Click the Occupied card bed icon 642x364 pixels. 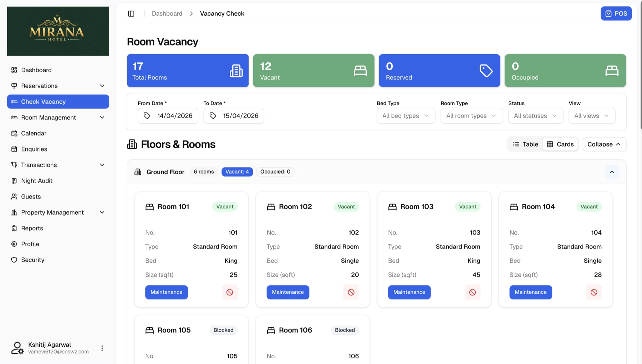(612, 71)
